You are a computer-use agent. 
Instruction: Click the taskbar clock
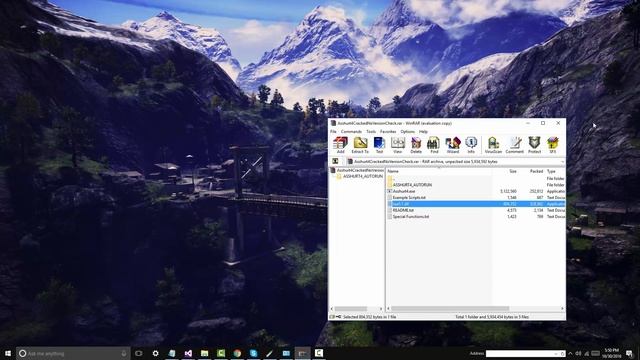(611, 353)
